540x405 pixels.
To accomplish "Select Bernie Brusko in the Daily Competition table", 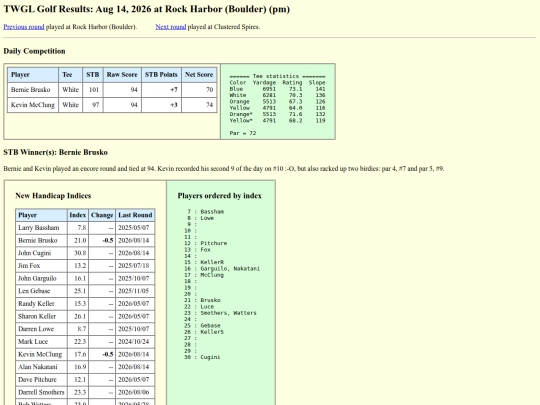I will pos(31,90).
